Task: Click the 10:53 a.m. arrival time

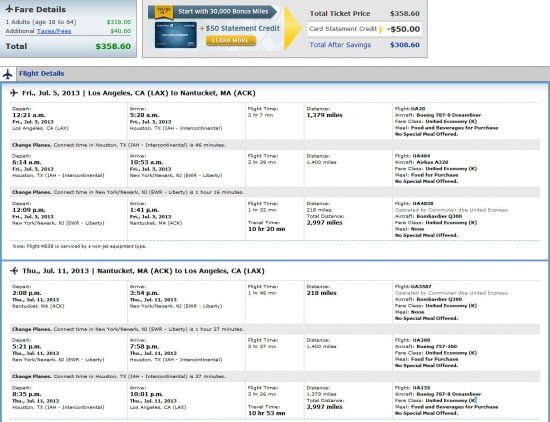Action: pos(146,162)
